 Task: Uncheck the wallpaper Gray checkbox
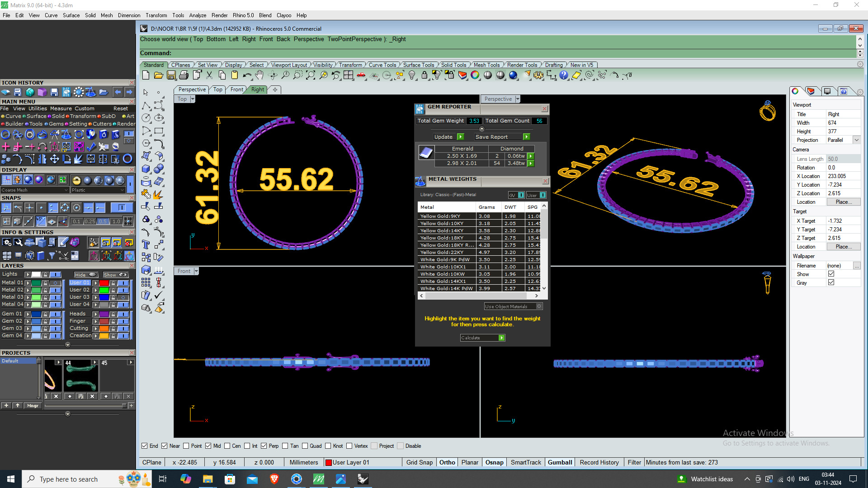click(831, 282)
